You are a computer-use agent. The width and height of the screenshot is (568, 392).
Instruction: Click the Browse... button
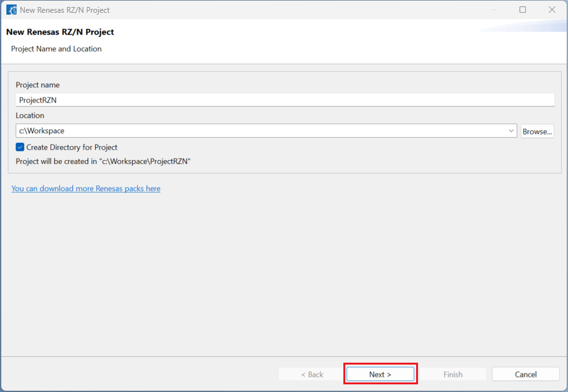click(537, 131)
